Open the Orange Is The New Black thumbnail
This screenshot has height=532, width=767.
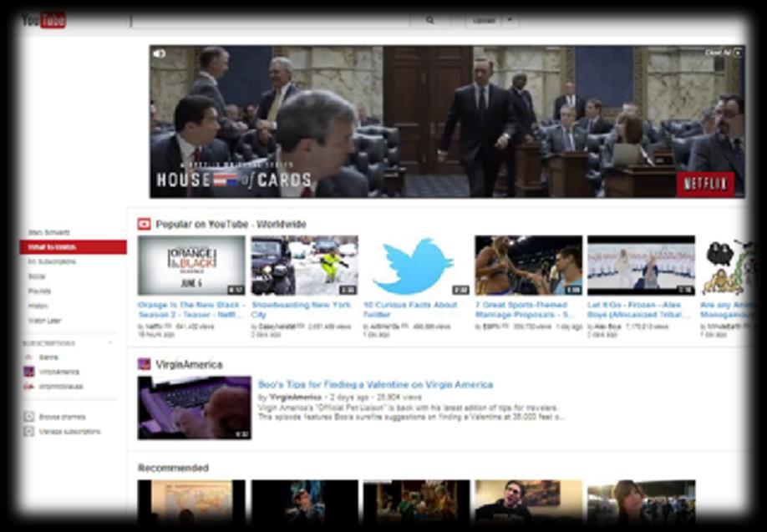pyautogui.click(x=191, y=266)
